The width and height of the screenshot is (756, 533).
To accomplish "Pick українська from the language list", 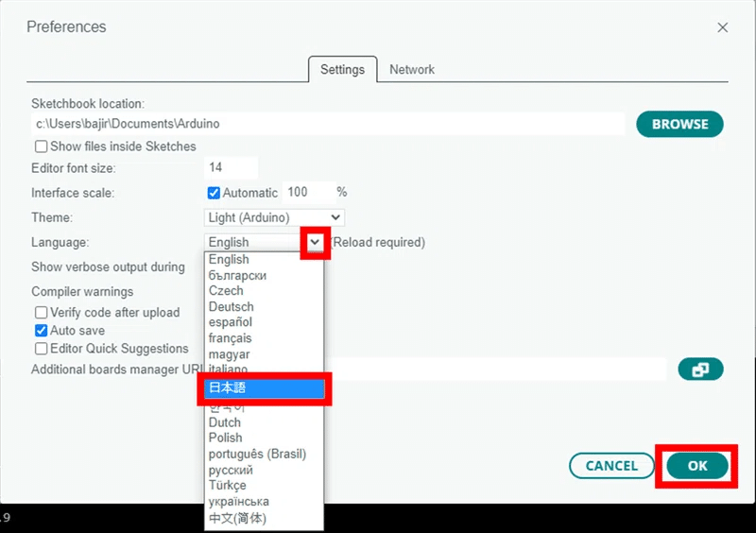I will click(x=264, y=502).
